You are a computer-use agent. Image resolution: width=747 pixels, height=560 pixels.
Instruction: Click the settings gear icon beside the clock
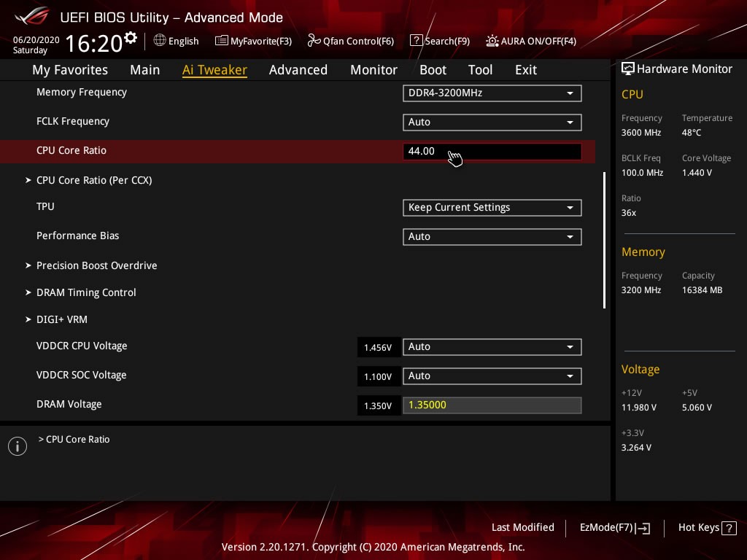(x=131, y=38)
